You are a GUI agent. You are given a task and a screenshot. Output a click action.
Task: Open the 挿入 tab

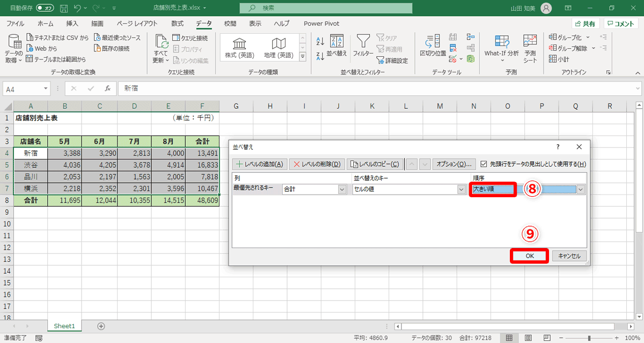pyautogui.click(x=72, y=24)
